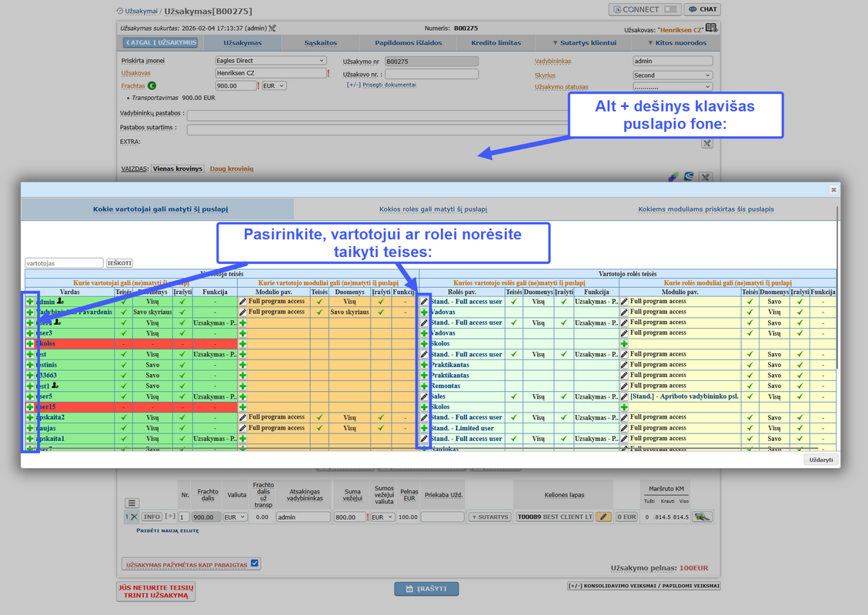Open Valiuta EUR dropdown in freight row
The image size is (868, 615).
(235, 517)
